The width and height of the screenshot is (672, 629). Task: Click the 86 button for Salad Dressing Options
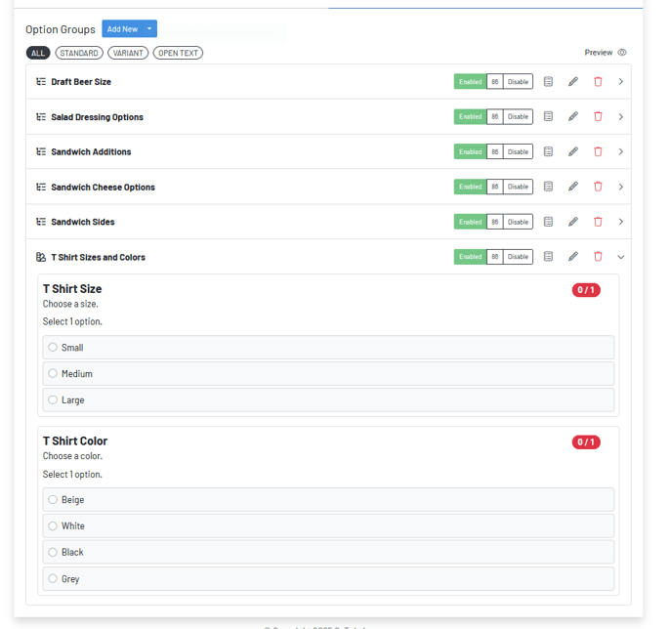click(x=495, y=117)
